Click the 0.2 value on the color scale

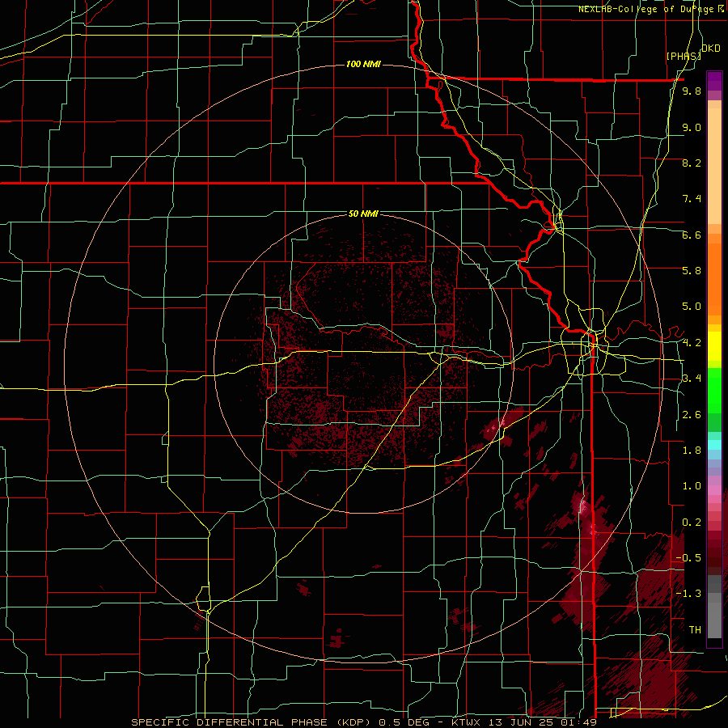click(692, 523)
